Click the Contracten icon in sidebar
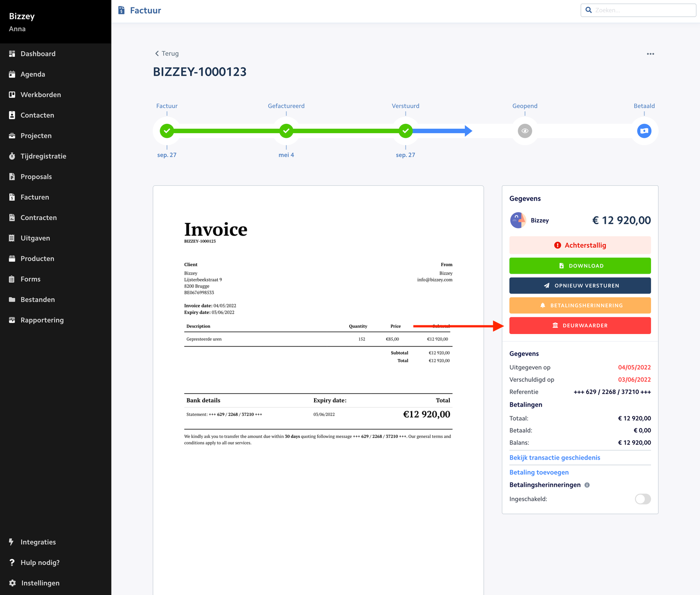The image size is (700, 595). [x=12, y=218]
